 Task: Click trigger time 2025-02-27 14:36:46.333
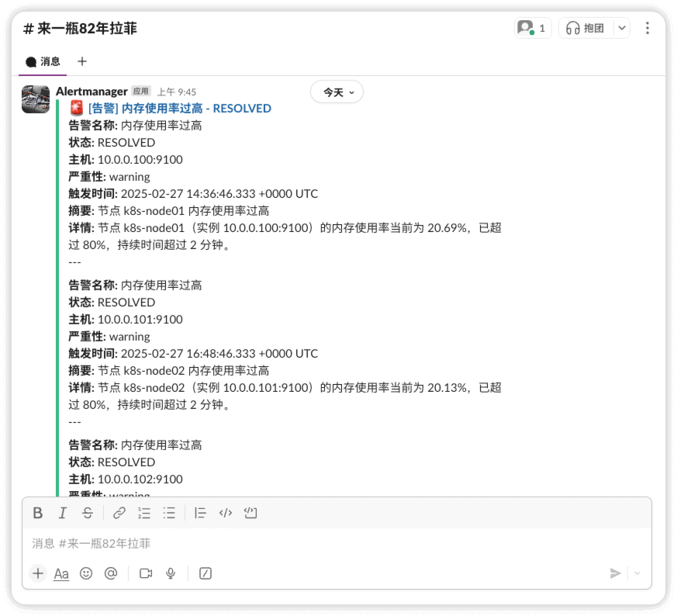[188, 194]
